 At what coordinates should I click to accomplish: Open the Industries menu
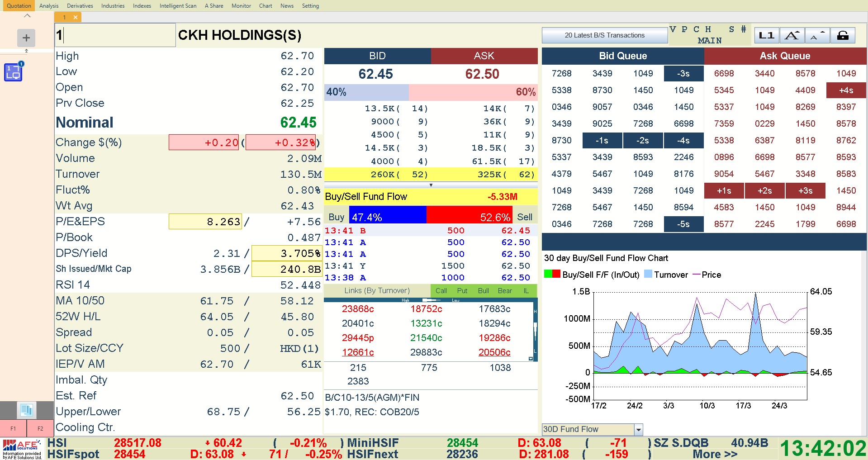click(113, 6)
